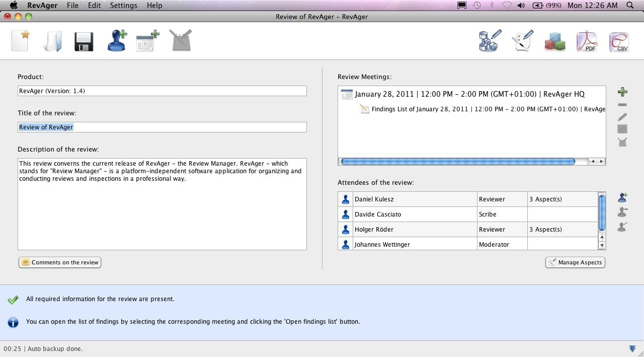Click the grayed-out shirt icon in the toolbar
The height and width of the screenshot is (357, 644).
pos(180,41)
